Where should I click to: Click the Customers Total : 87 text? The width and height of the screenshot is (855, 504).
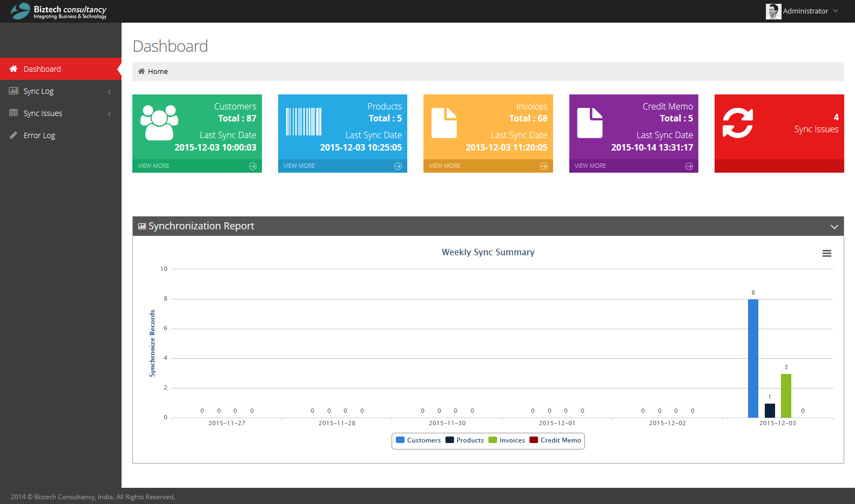[x=237, y=118]
